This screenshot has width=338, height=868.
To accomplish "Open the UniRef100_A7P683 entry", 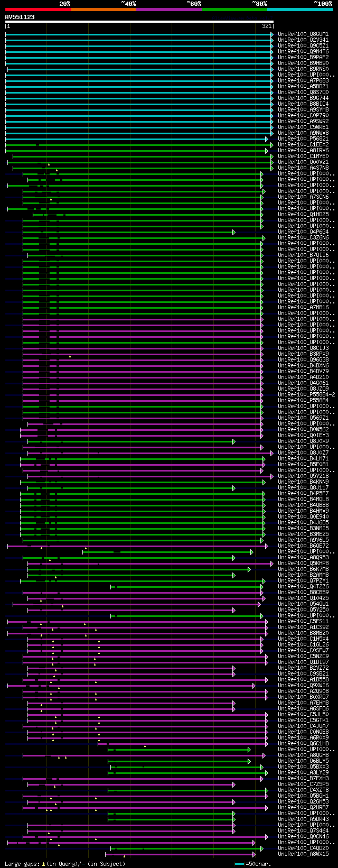I will (303, 81).
